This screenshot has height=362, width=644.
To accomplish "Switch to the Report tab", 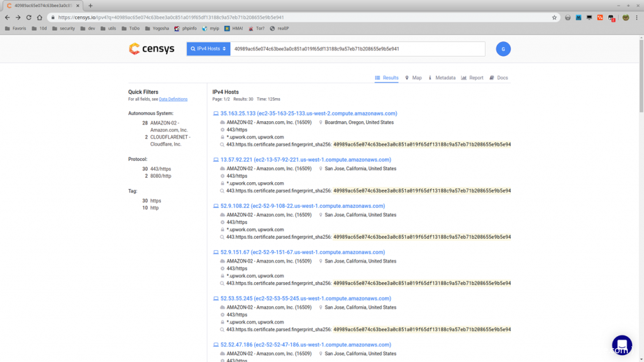I will point(472,77).
